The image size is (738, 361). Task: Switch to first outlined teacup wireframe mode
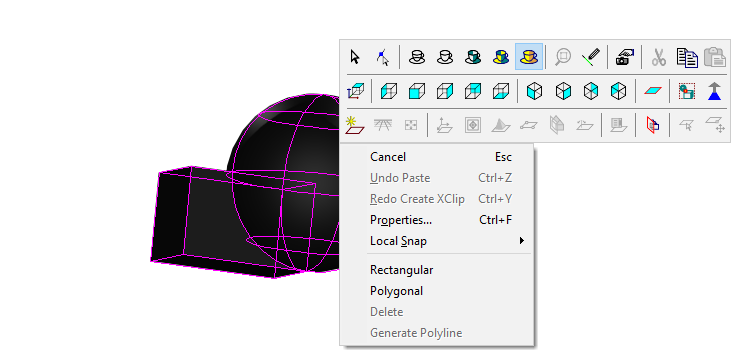point(417,57)
